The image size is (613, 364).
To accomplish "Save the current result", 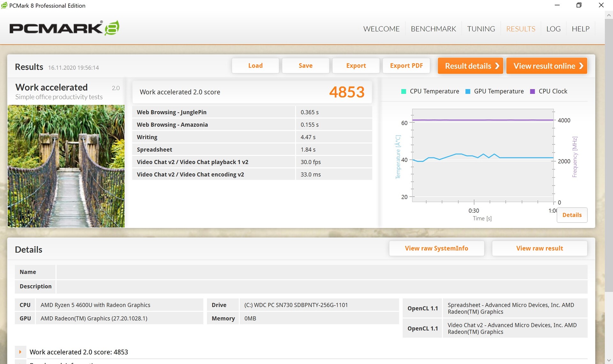I will (306, 66).
